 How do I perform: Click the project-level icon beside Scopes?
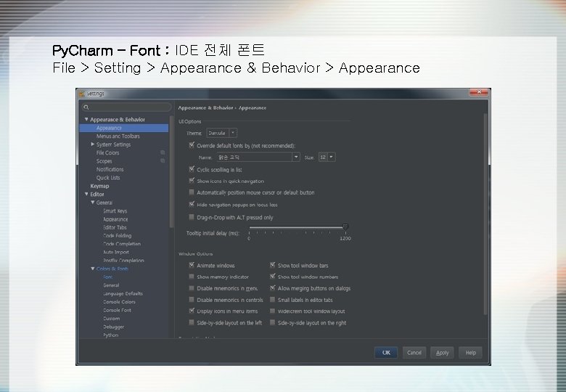point(163,161)
